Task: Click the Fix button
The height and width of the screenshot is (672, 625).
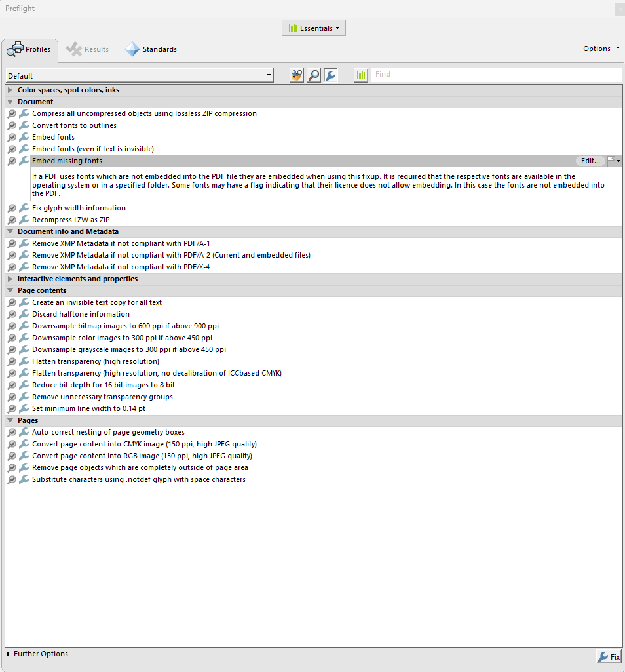Action: tap(608, 656)
